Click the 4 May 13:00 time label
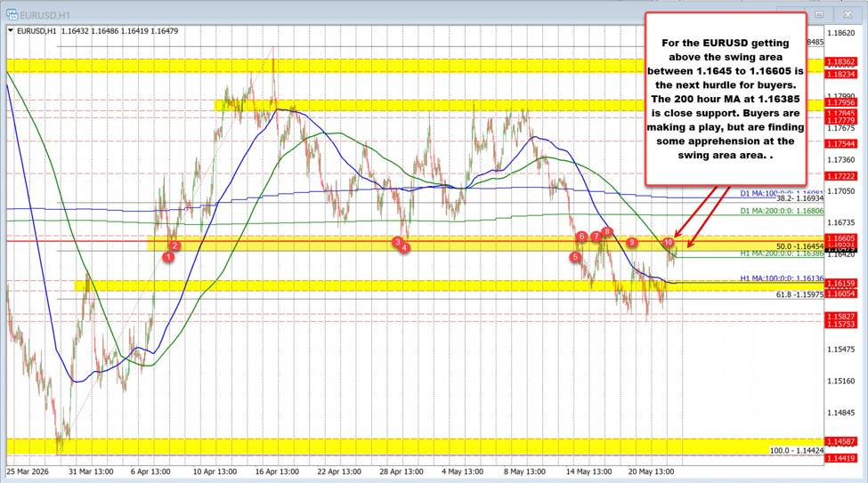Screen dimensions: 868x483 click(x=462, y=471)
